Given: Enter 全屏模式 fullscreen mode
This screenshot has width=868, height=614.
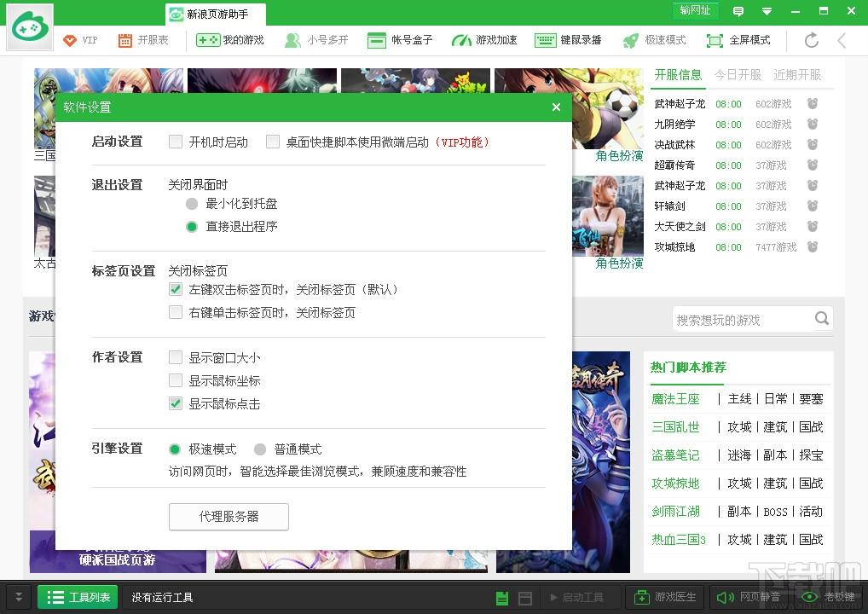Looking at the screenshot, I should coord(738,40).
